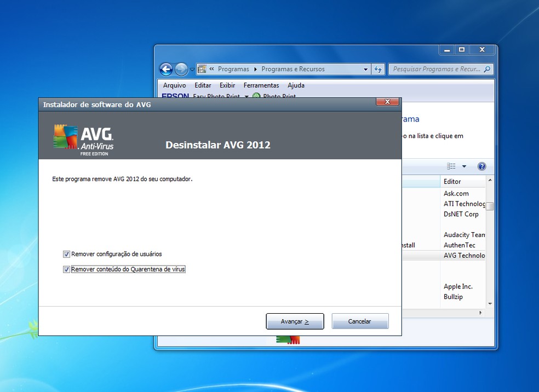The height and width of the screenshot is (392, 539).
Task: Select the Bullzip row
Action: 453,297
